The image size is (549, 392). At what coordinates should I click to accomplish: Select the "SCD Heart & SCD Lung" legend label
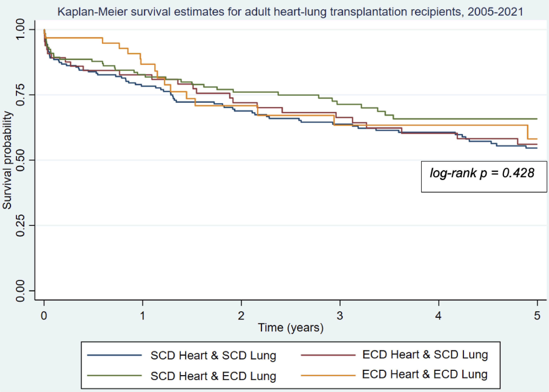coord(213,356)
